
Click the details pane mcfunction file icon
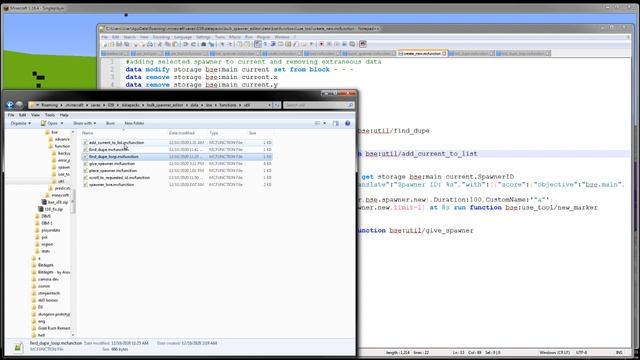click(18, 347)
